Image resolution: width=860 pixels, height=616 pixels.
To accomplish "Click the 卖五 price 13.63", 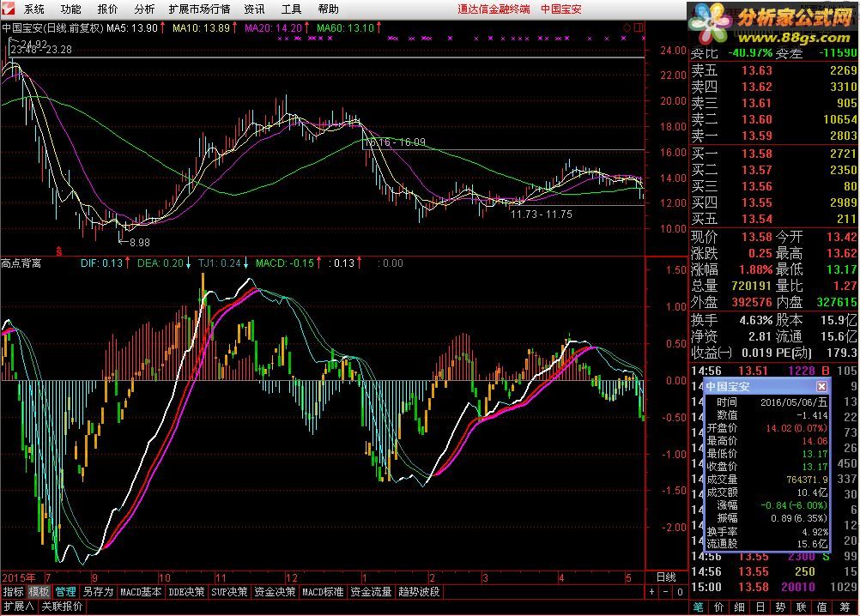I will click(756, 70).
